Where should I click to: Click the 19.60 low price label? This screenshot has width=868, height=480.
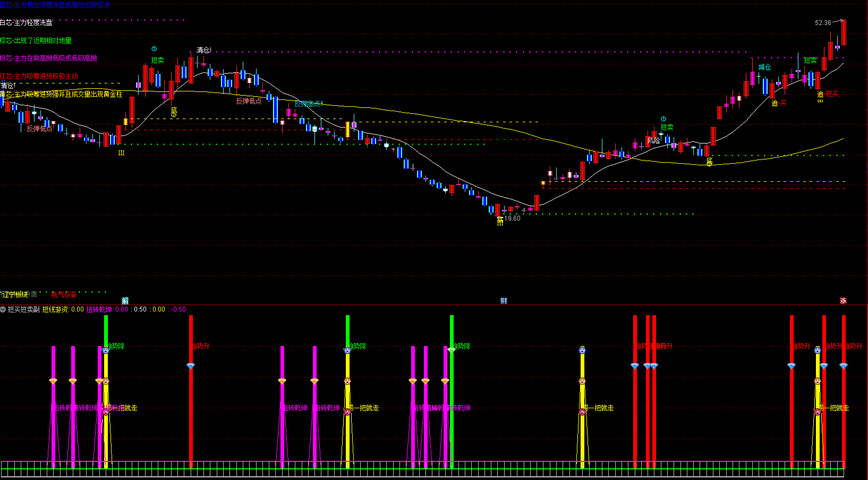coord(512,218)
